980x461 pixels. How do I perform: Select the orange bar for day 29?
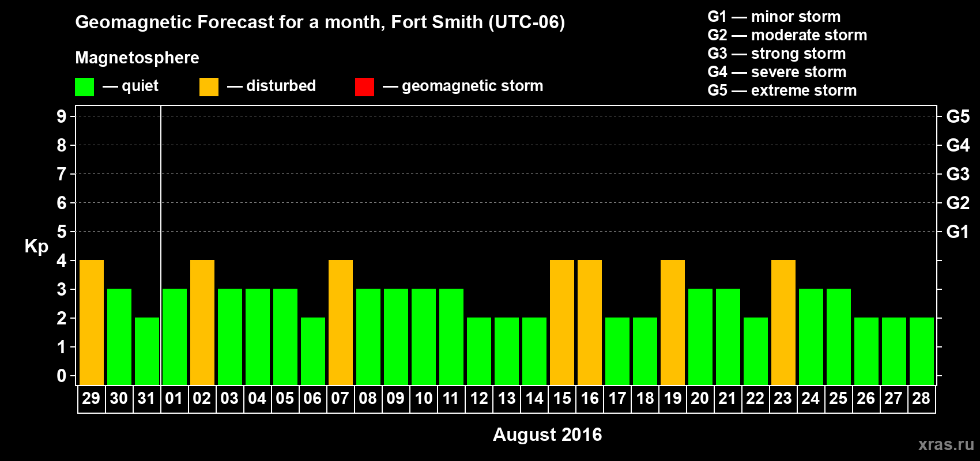[92, 322]
